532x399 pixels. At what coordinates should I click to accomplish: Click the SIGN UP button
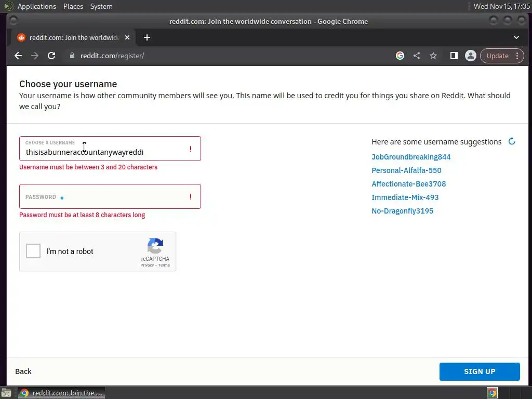[480, 371]
